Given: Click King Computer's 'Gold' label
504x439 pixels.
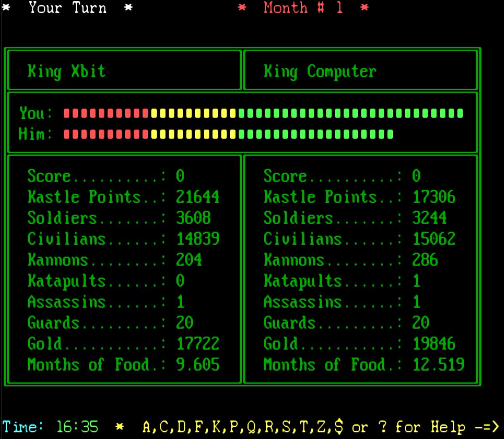Looking at the screenshot, I should coord(281,344).
